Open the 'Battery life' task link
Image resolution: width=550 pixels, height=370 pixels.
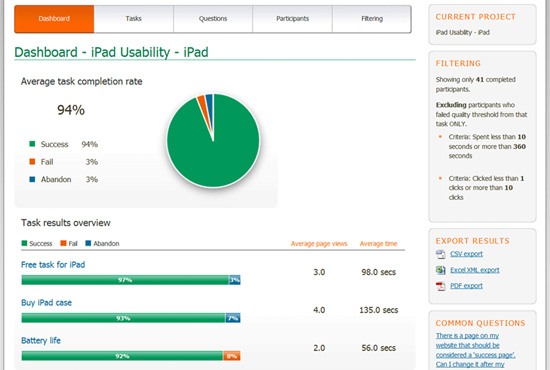click(x=41, y=341)
